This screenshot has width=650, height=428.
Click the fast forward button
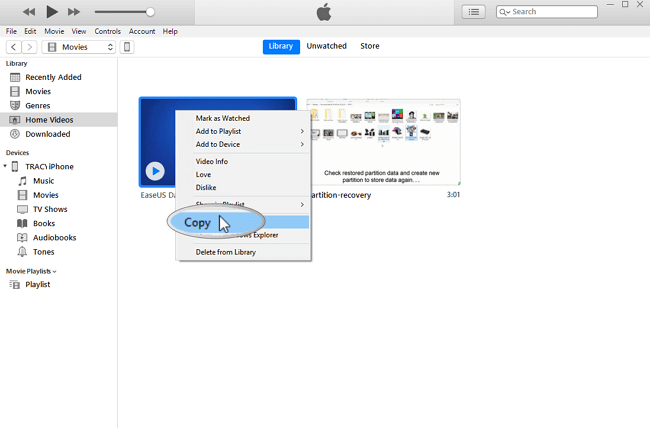pyautogui.click(x=74, y=12)
